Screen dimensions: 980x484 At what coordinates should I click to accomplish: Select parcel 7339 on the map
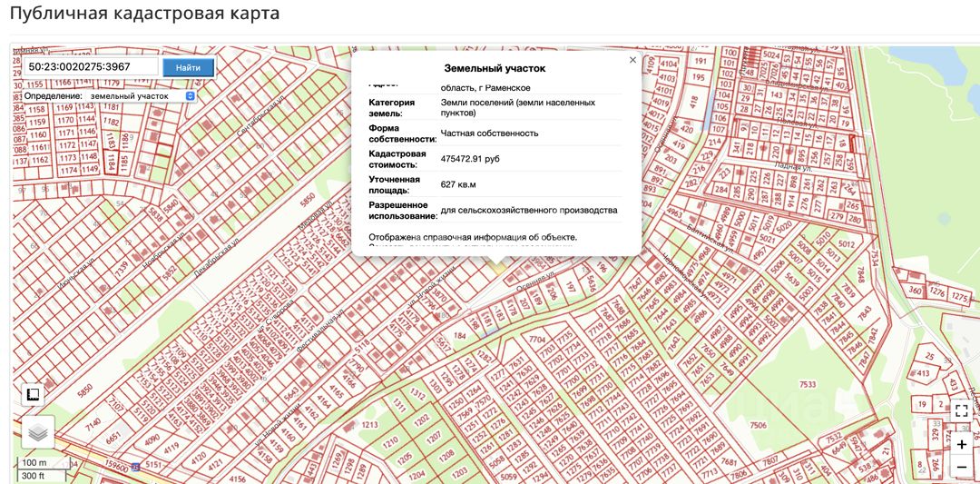click(x=122, y=269)
